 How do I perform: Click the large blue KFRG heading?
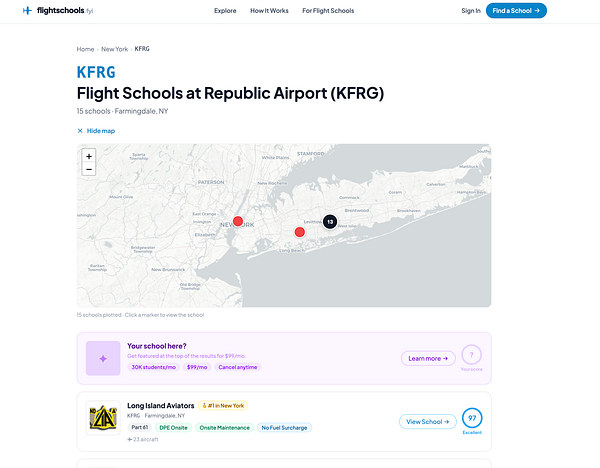(96, 72)
